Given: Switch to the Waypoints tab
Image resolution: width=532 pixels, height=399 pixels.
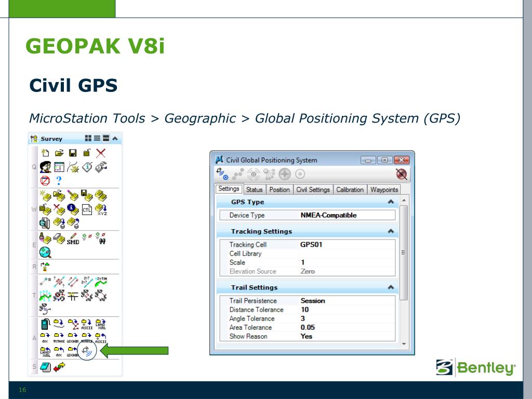Looking at the screenshot, I should pyautogui.click(x=384, y=190).
